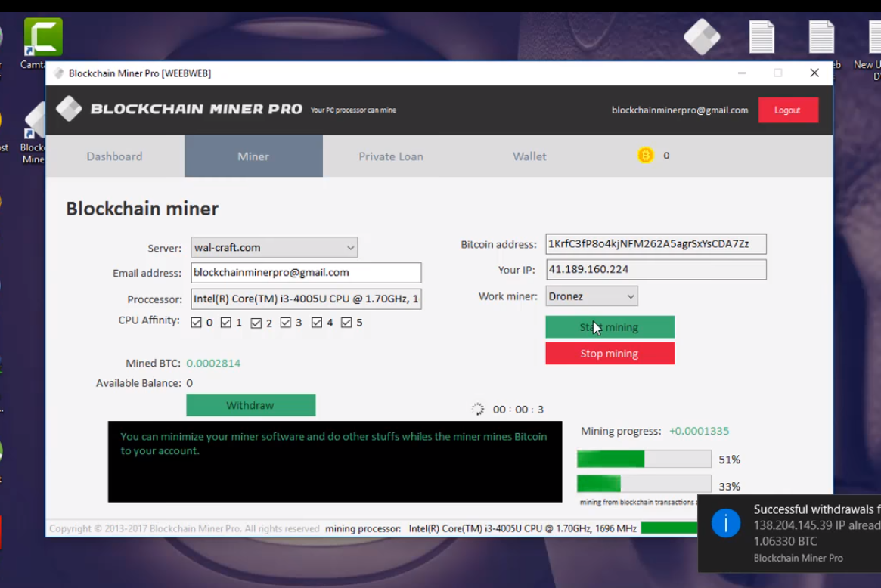Open the Private Loan tab
The width and height of the screenshot is (881, 588).
point(391,156)
